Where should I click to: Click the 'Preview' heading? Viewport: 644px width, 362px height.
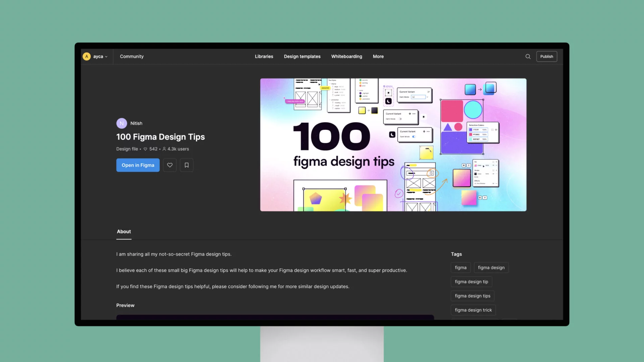[125, 305]
